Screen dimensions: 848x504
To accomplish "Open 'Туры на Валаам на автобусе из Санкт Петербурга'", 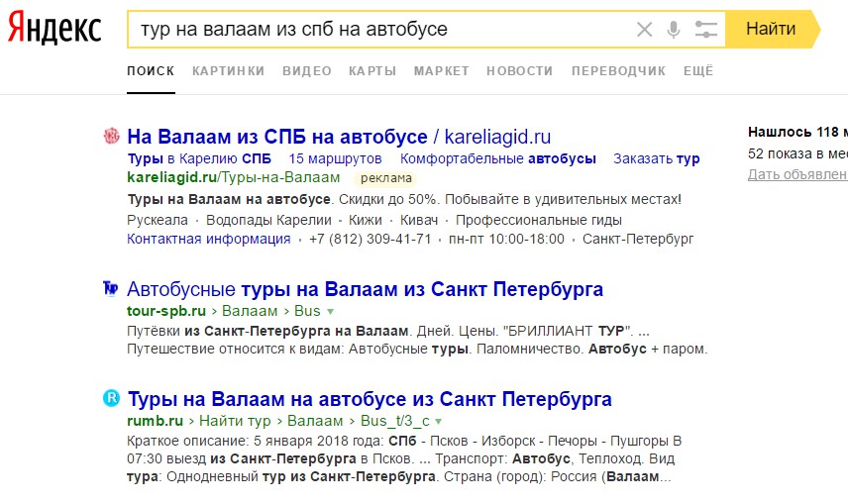I will click(x=370, y=399).
